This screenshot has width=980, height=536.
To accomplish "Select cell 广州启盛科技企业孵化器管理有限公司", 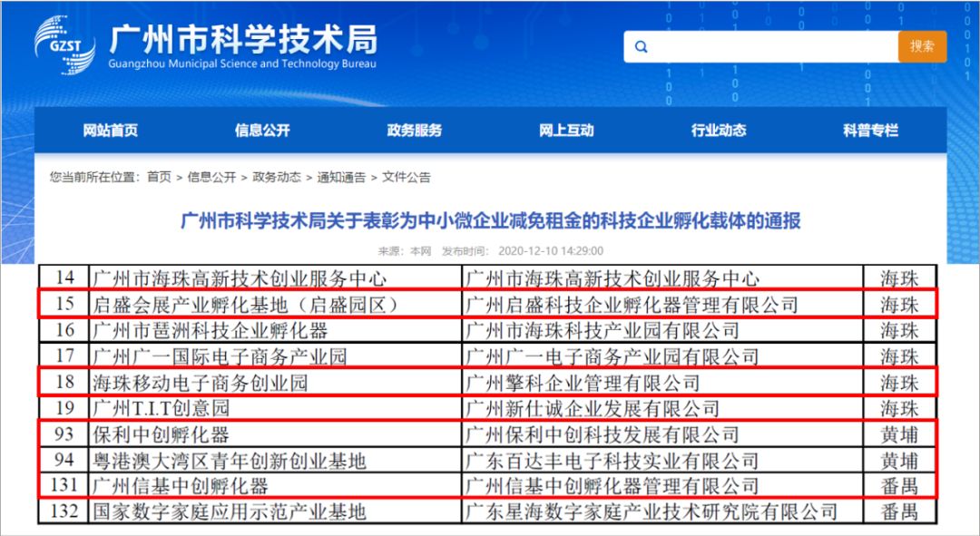I will coord(662,304).
